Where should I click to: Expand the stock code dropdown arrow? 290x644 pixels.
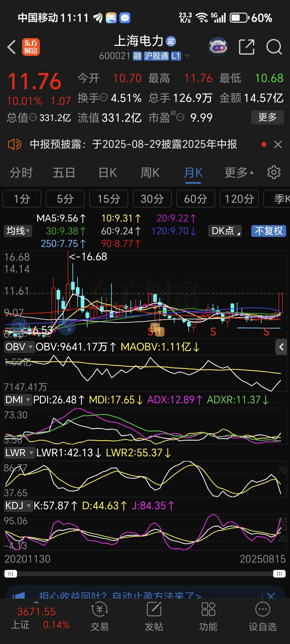(x=187, y=56)
